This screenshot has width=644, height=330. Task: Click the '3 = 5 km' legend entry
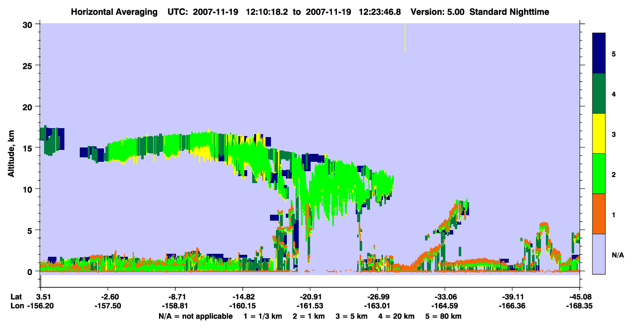click(351, 316)
